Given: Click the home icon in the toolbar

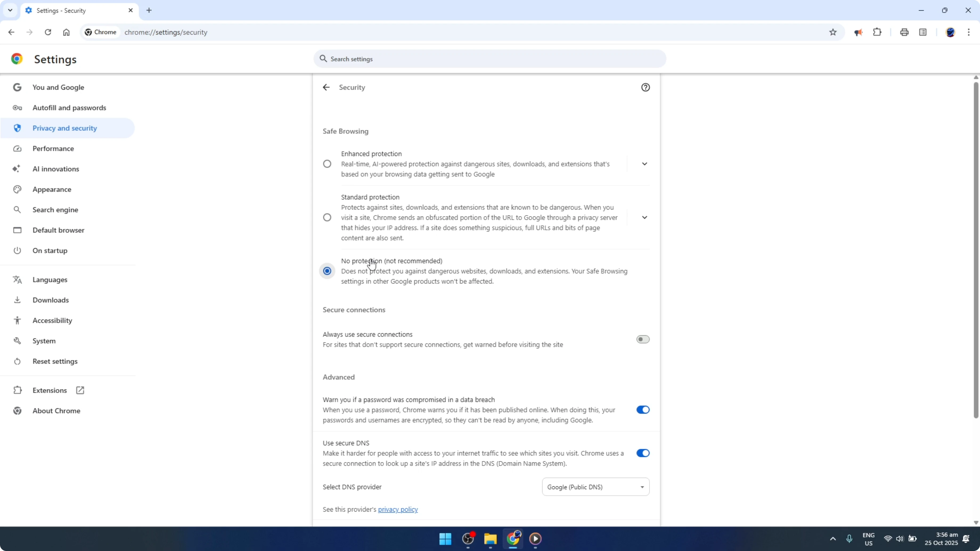Looking at the screenshot, I should [x=66, y=32].
